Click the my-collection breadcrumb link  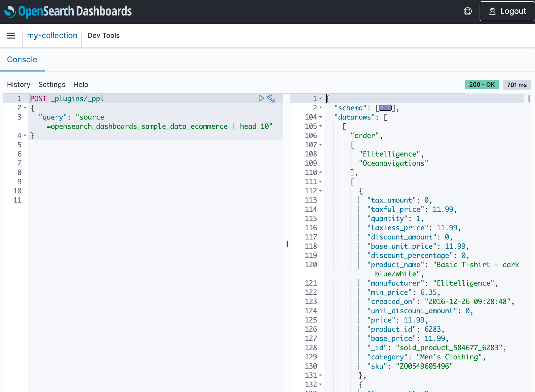pos(52,35)
